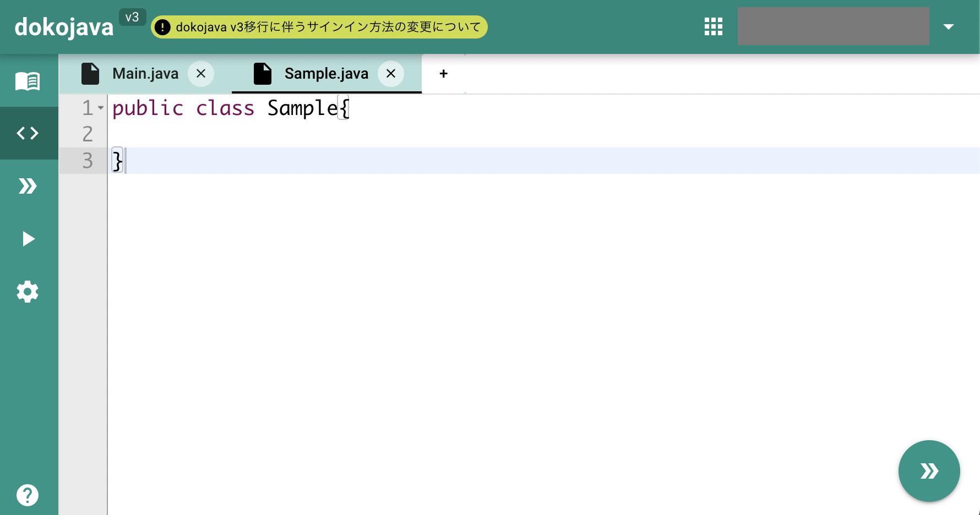
Task: Close the Sample.java tab
Action: (391, 73)
